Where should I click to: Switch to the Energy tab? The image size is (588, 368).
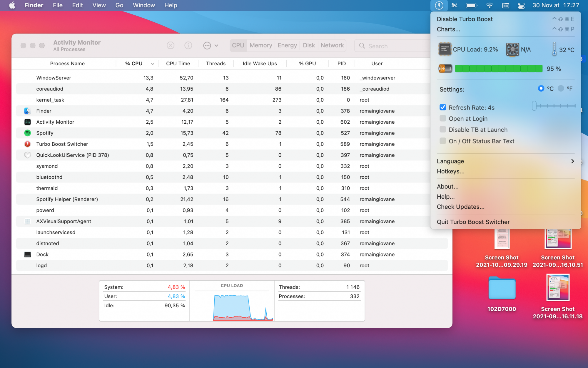coord(287,45)
